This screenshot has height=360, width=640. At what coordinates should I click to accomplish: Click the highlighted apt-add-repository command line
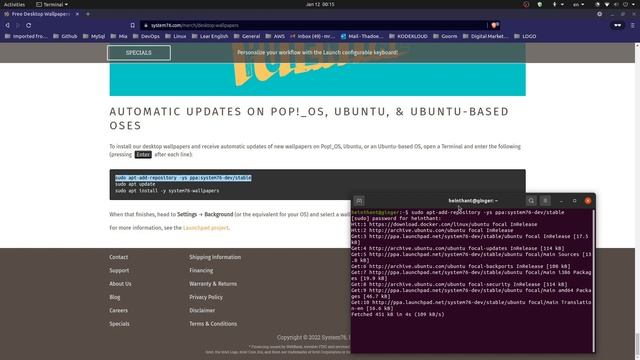pyautogui.click(x=183, y=178)
